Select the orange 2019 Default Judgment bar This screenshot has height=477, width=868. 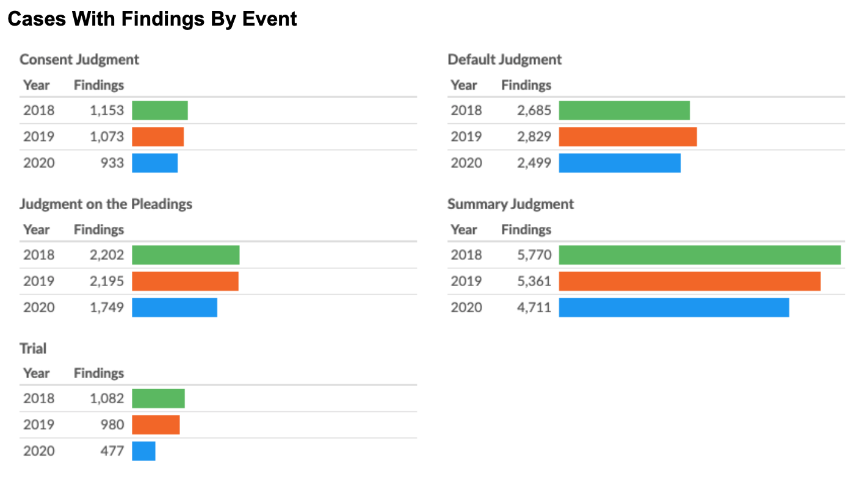[x=627, y=137]
